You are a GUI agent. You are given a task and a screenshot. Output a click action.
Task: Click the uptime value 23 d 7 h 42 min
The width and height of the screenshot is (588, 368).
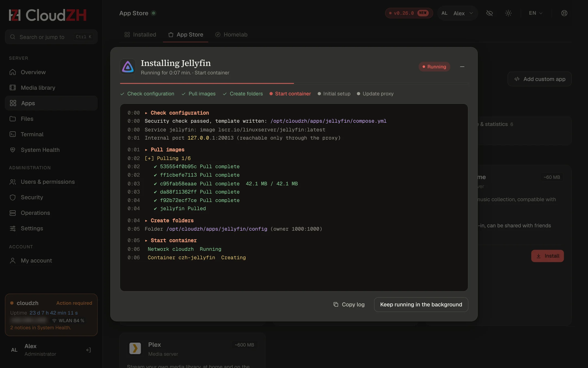pyautogui.click(x=54, y=313)
